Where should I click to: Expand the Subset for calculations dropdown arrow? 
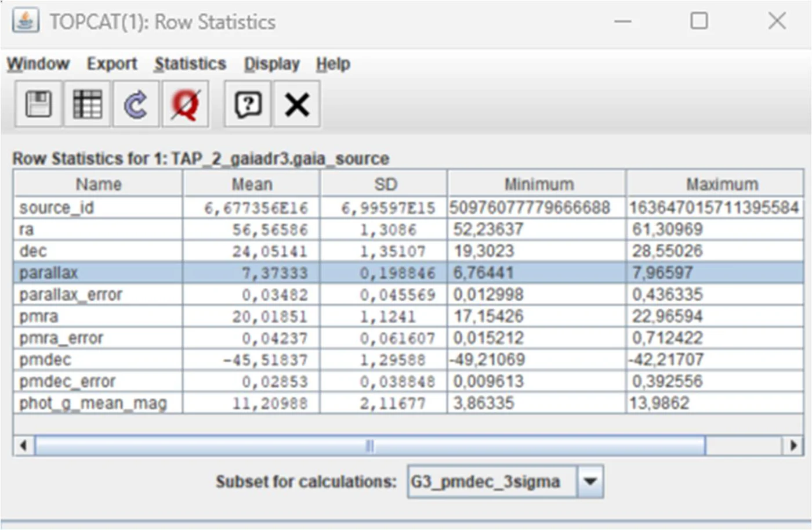coord(590,481)
